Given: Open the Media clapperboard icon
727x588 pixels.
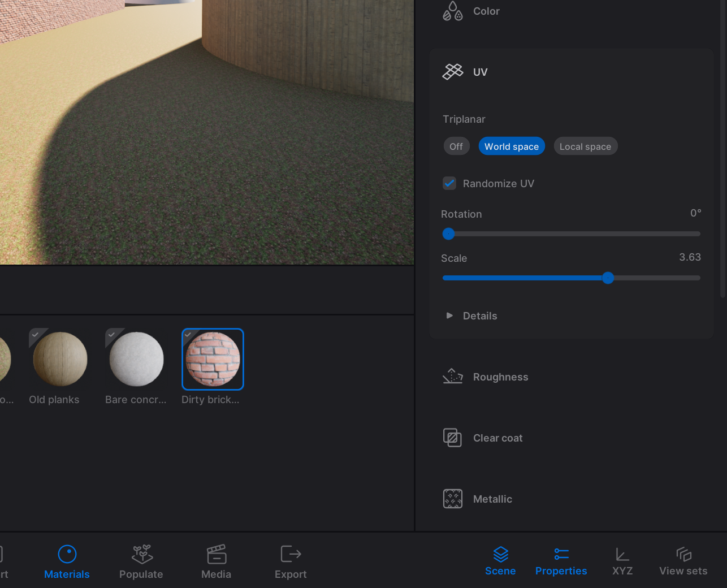Looking at the screenshot, I should pos(216,554).
